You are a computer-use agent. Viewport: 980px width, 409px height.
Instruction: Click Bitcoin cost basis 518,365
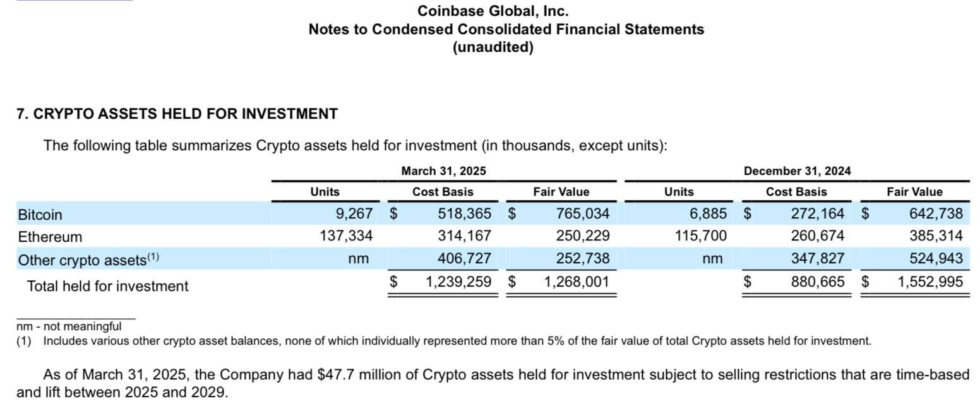pos(464,214)
